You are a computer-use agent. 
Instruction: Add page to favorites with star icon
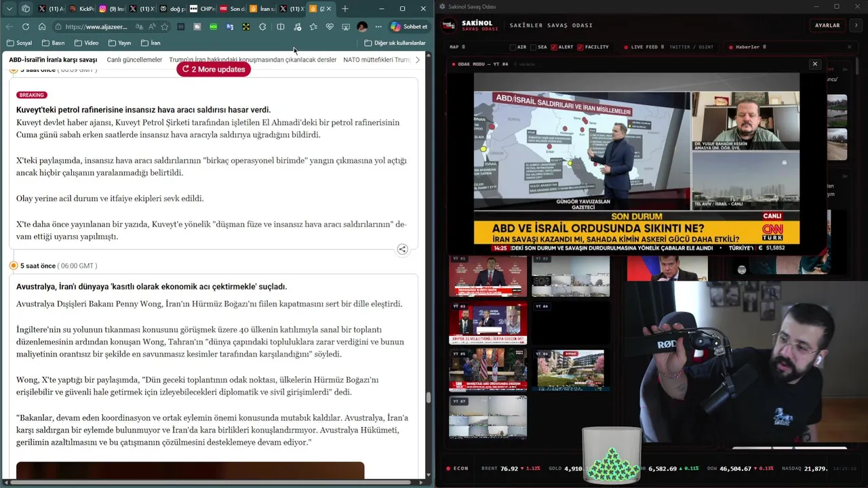(165, 26)
